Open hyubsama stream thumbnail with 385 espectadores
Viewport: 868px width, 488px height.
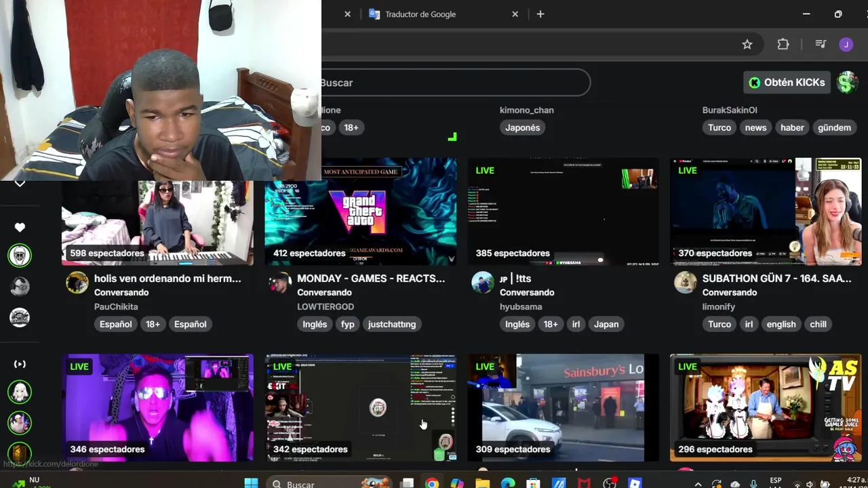pos(563,211)
